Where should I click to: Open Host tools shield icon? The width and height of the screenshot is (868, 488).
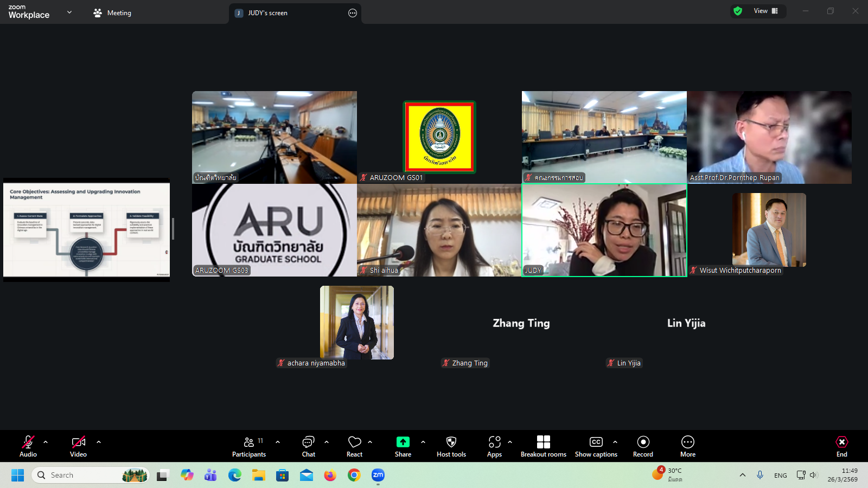451,446
